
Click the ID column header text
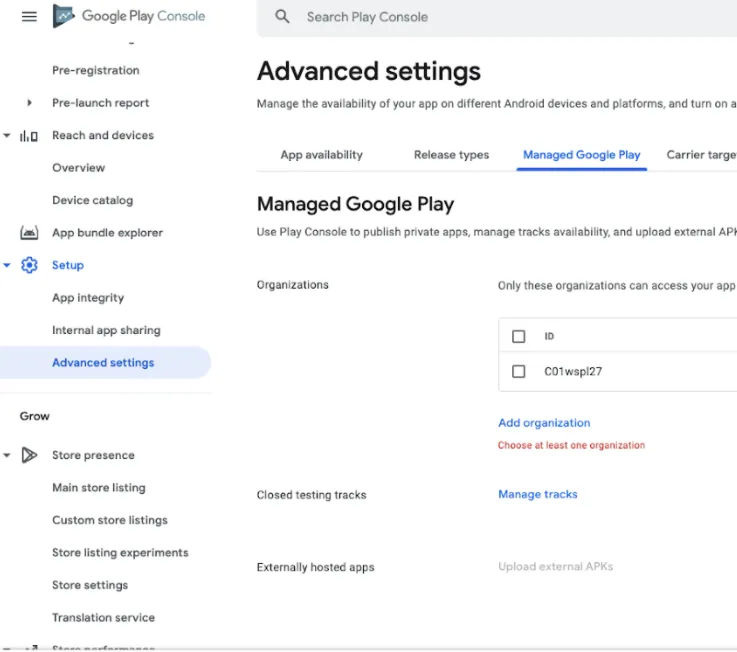[549, 337]
